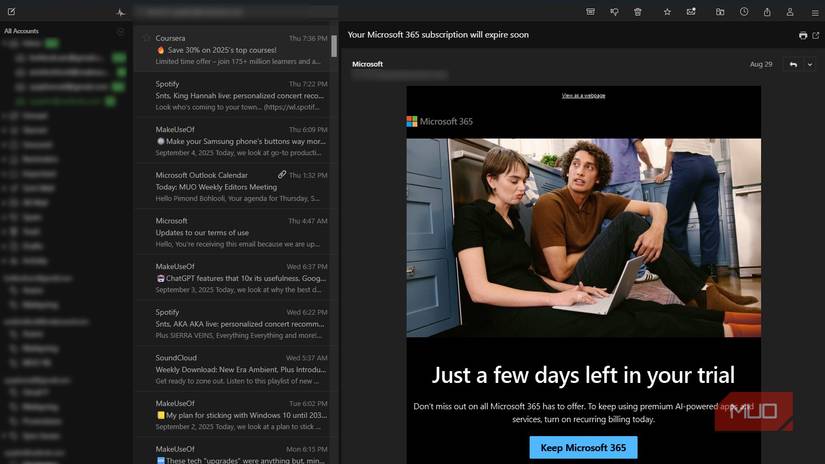This screenshot has width=825, height=464.
Task: Open the Coursera Save 30% email
Action: (235, 49)
